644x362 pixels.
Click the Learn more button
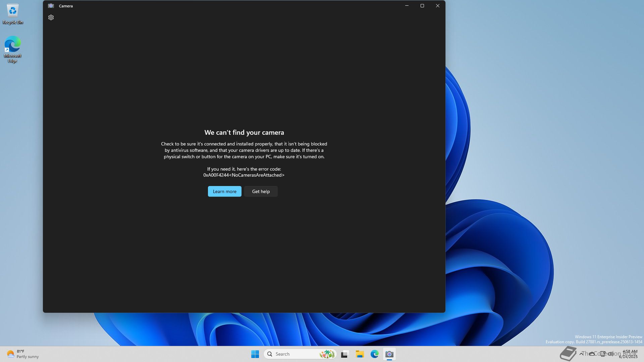coord(224,191)
